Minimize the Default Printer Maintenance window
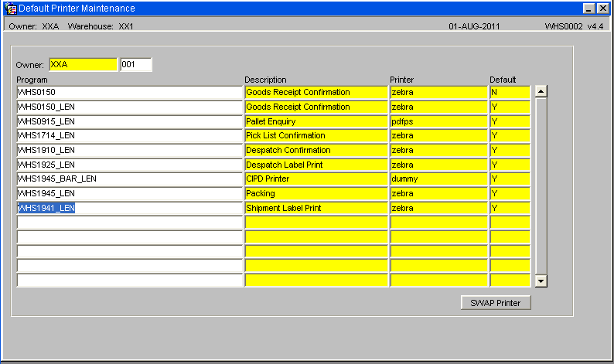The height and width of the screenshot is (364, 614). tap(589, 9)
